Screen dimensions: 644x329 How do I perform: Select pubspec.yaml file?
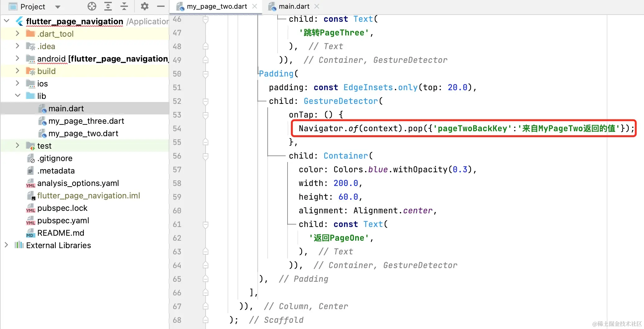tap(63, 220)
